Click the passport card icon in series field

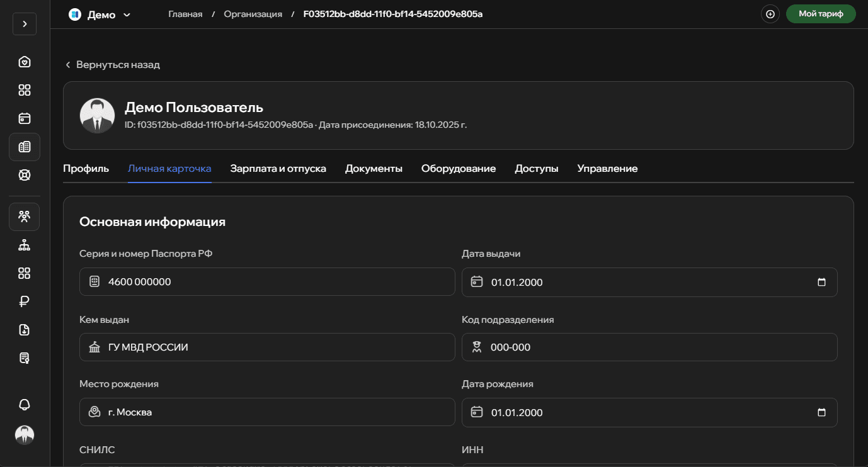point(94,281)
